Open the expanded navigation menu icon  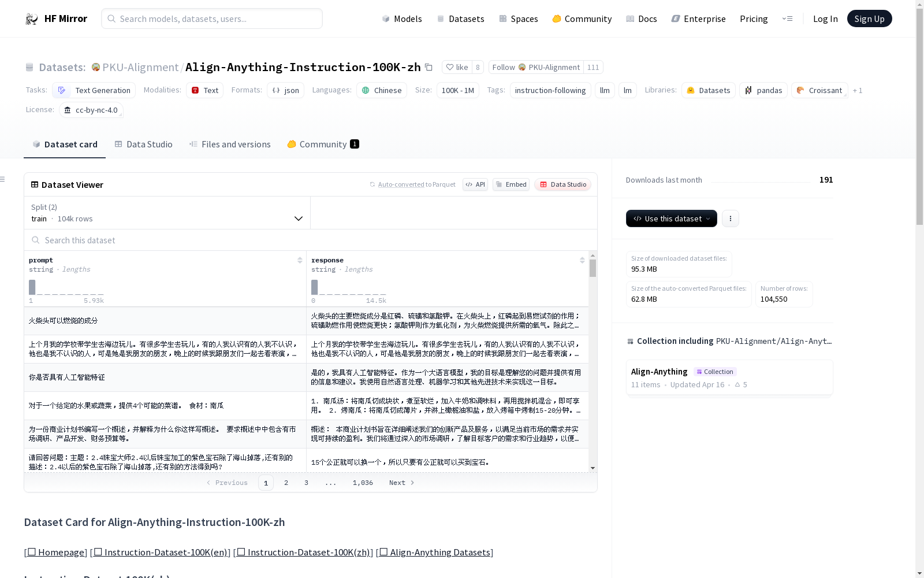[787, 18]
